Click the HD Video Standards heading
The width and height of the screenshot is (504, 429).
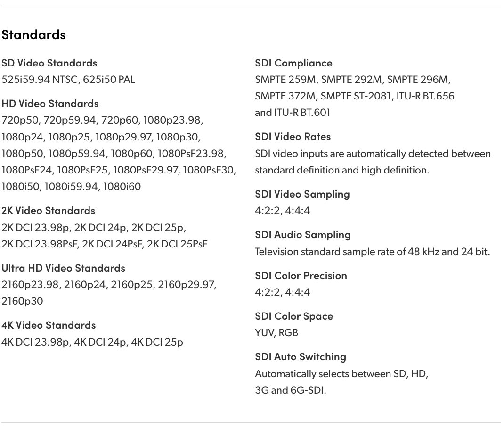(50, 103)
